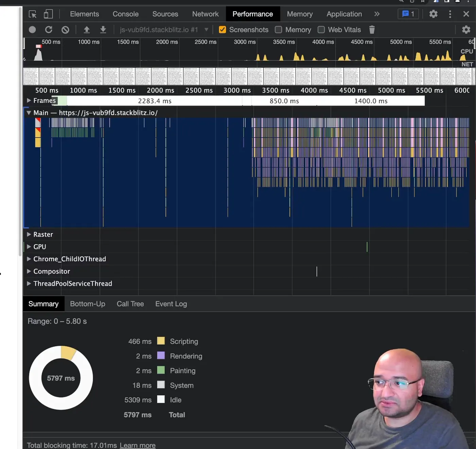Open the Bottom-Up tab
Image resolution: width=476 pixels, height=449 pixels.
pyautogui.click(x=87, y=304)
